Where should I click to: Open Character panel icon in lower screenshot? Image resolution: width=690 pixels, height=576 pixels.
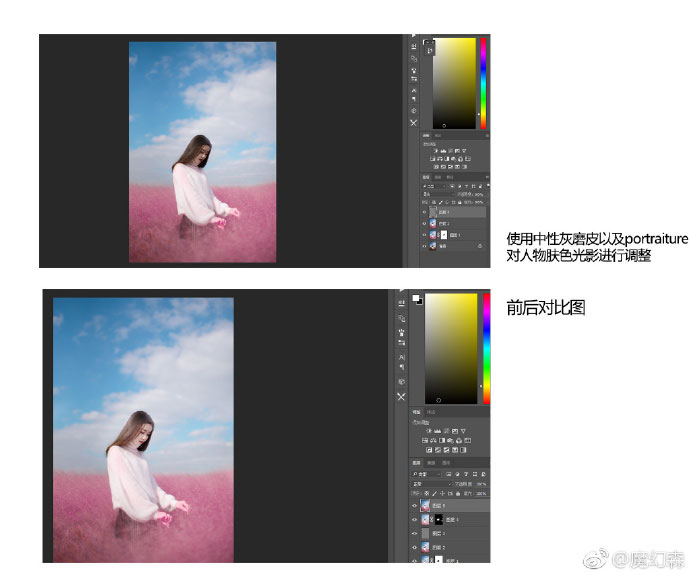point(402,357)
